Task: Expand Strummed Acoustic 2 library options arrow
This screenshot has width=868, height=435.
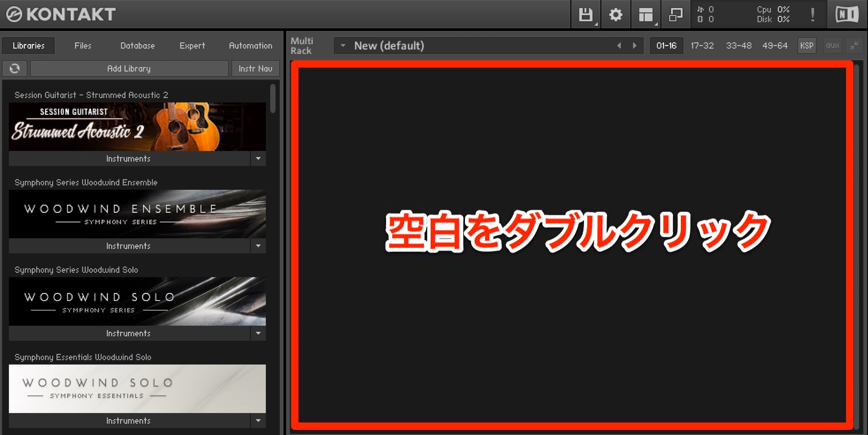Action: click(258, 158)
